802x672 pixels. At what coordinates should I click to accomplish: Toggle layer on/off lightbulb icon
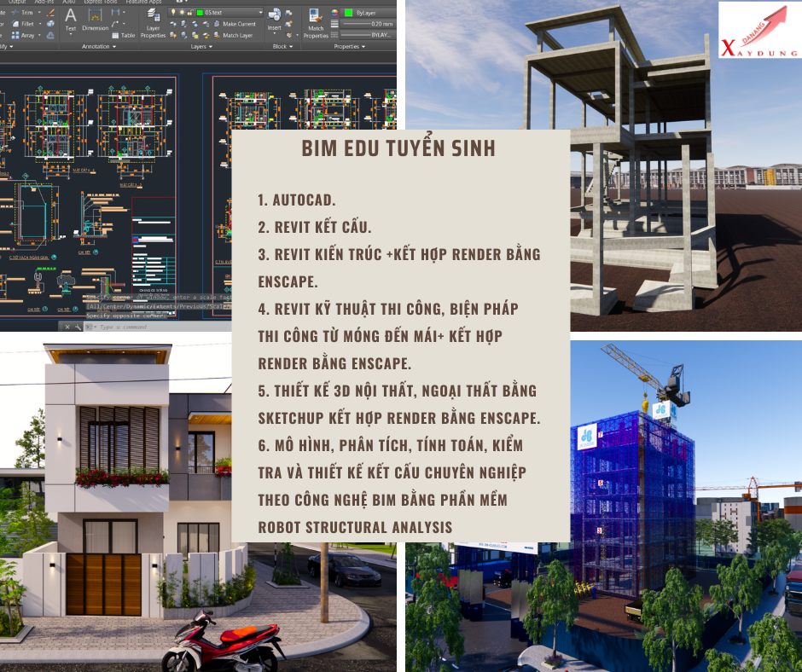[x=173, y=14]
